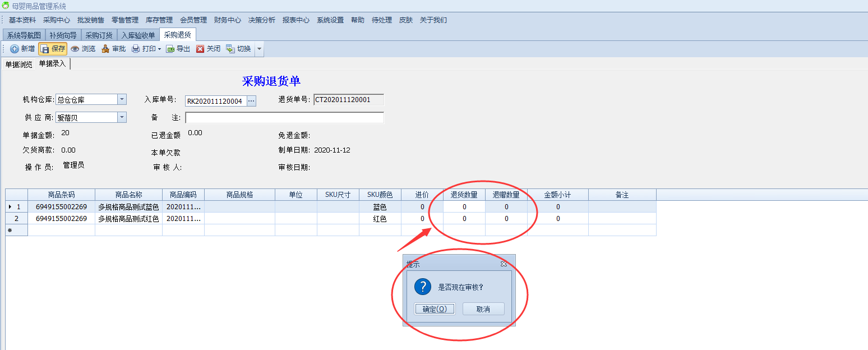Click the new-row asterisk marker

pyautogui.click(x=10, y=230)
